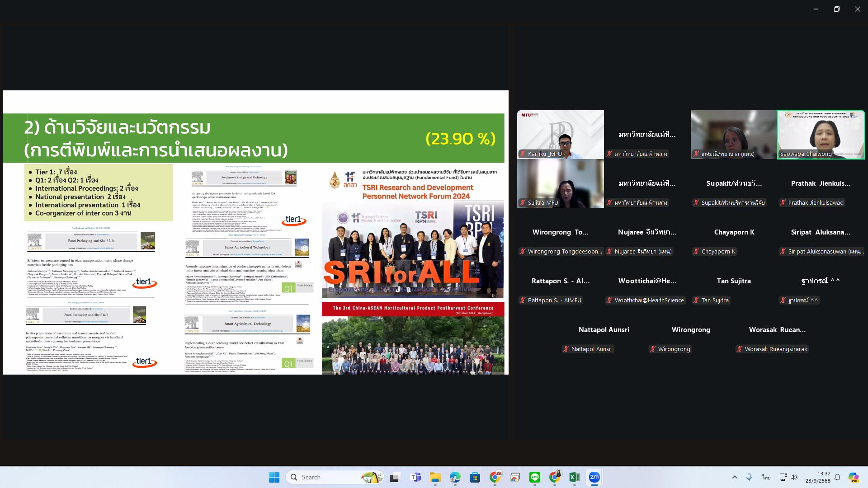Open File Explorer from taskbar

[x=435, y=477]
